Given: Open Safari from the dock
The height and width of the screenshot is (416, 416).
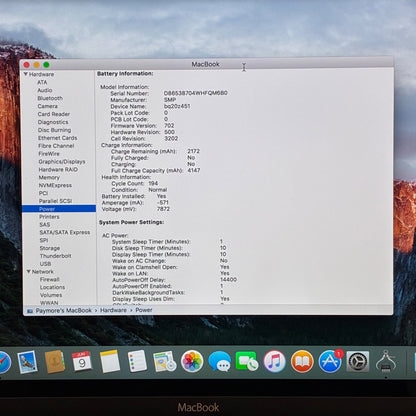Looking at the screenshot, I should click(x=4, y=362).
